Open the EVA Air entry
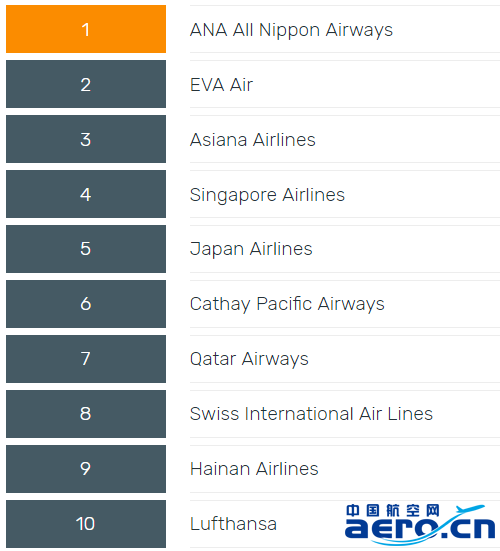This screenshot has height=551, width=500. (x=221, y=85)
